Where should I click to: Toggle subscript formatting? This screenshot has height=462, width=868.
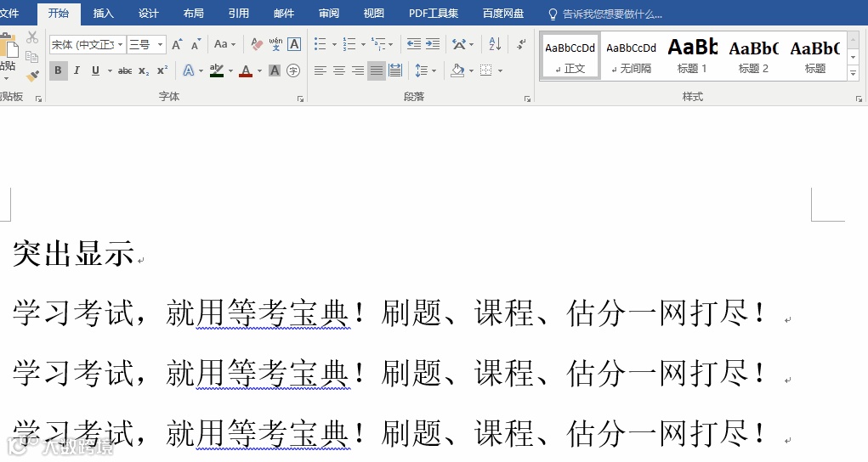click(x=144, y=70)
